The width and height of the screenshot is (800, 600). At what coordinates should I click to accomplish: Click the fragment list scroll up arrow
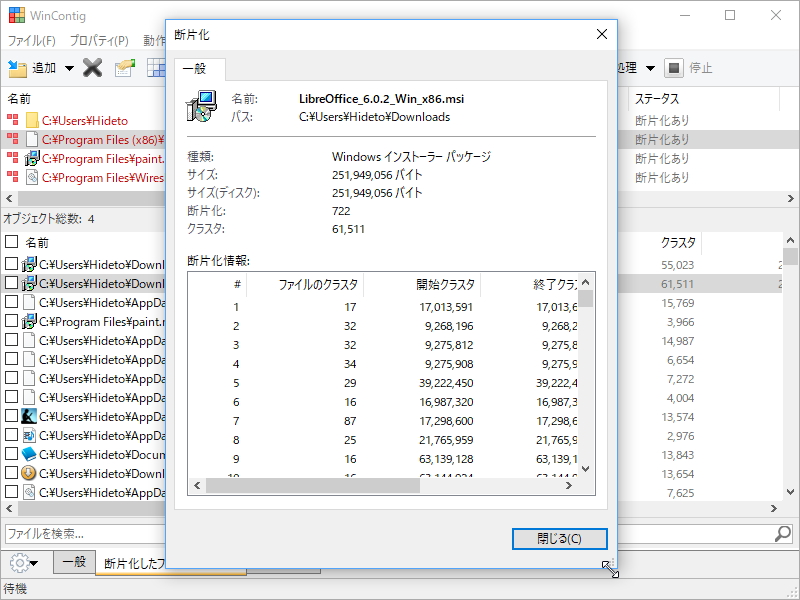pyautogui.click(x=586, y=282)
